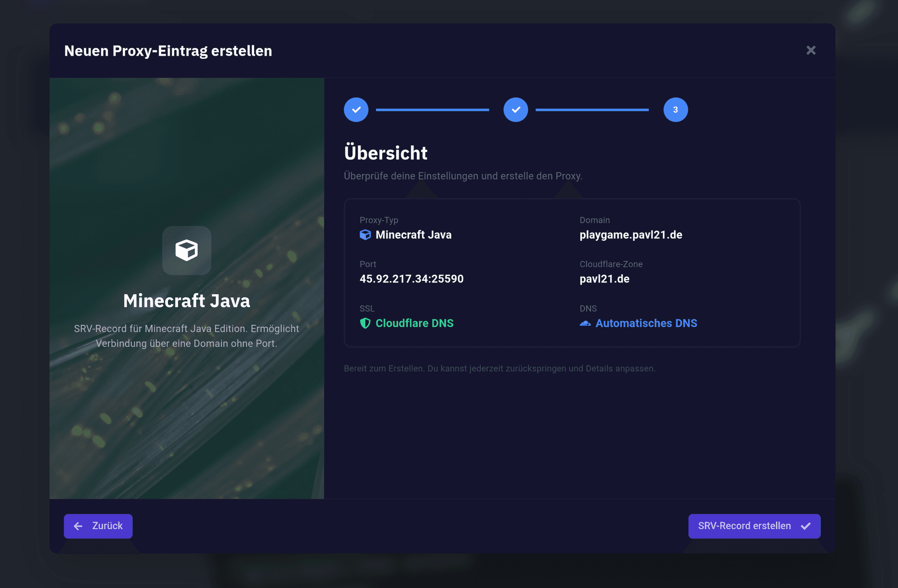Click the Überprüfe deine Einstellungen subtitle
Image resolution: width=898 pixels, height=588 pixels.
tap(463, 176)
